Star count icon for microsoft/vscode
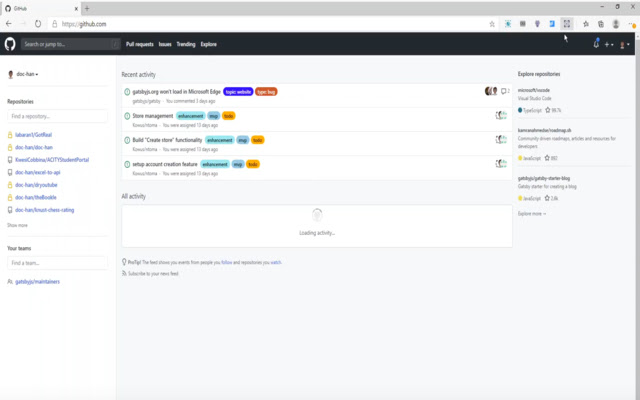 (x=547, y=110)
